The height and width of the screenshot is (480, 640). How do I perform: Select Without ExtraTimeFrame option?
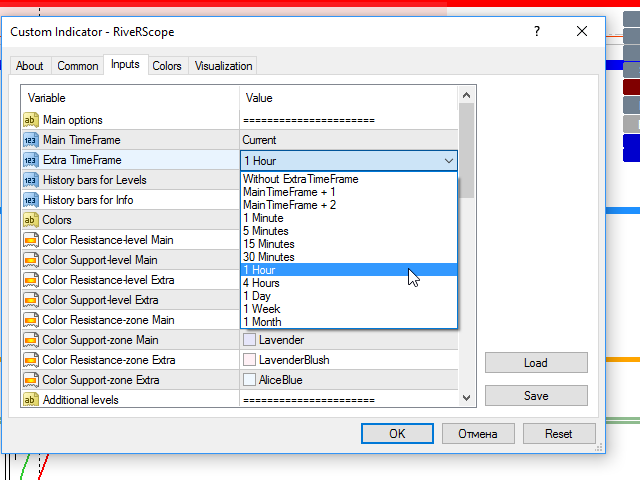point(300,179)
